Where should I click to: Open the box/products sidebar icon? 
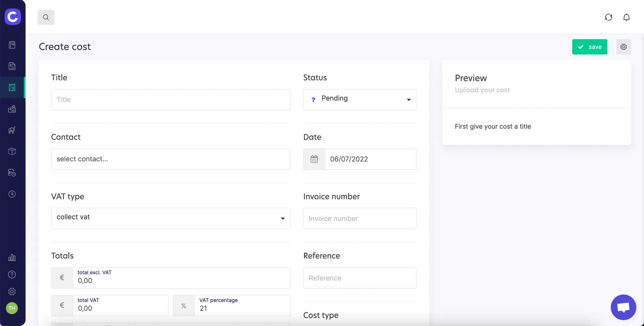(12, 151)
